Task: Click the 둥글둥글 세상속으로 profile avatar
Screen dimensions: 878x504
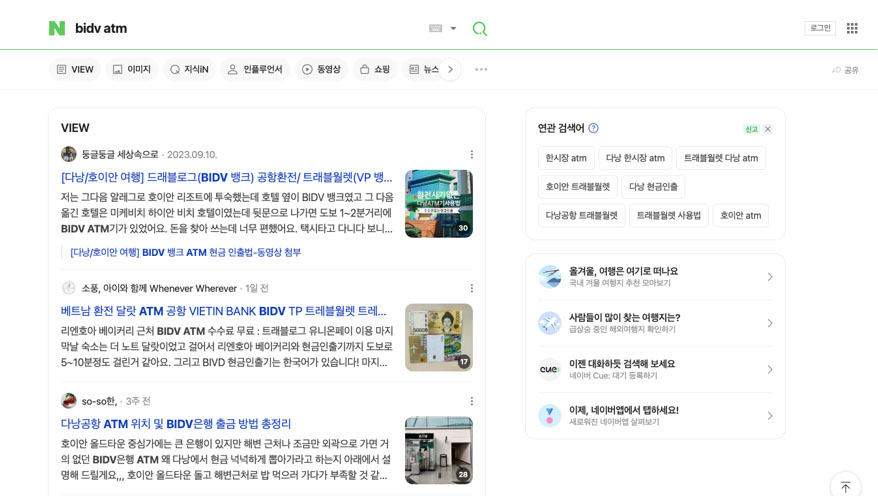Action: pos(69,154)
